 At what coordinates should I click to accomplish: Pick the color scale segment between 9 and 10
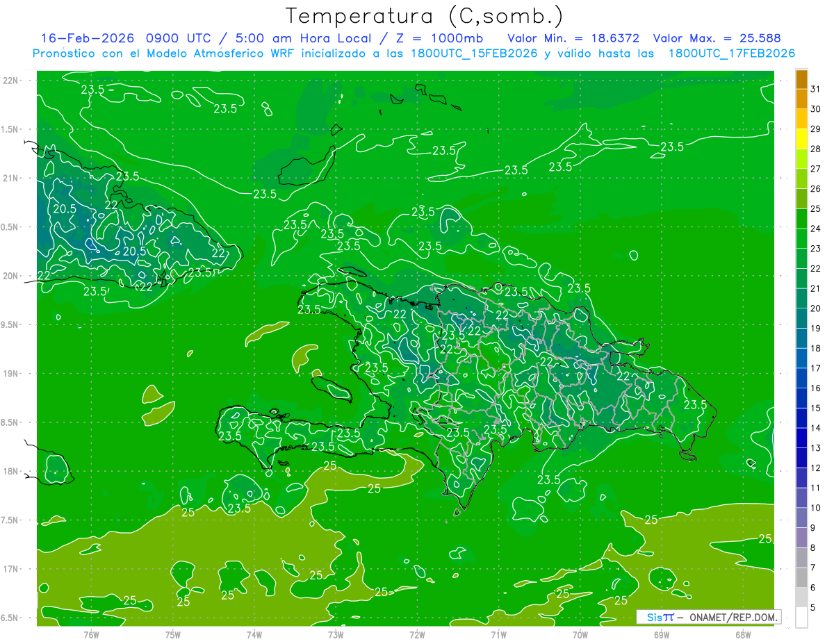801,518
